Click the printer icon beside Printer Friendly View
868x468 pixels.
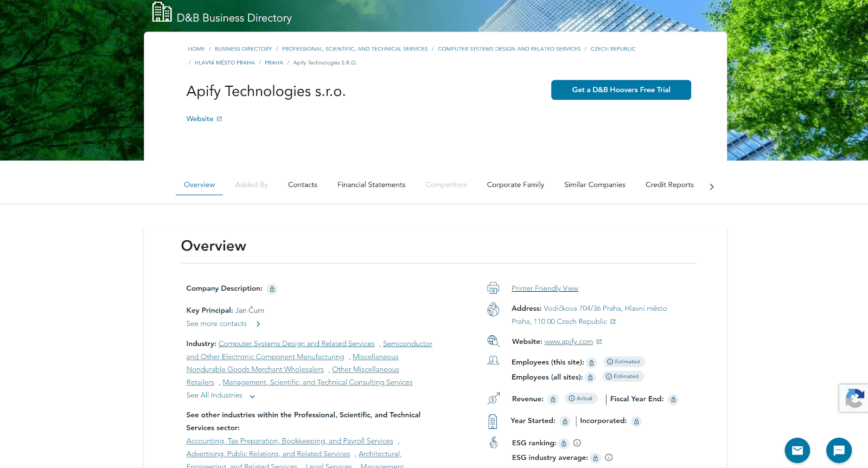click(493, 288)
